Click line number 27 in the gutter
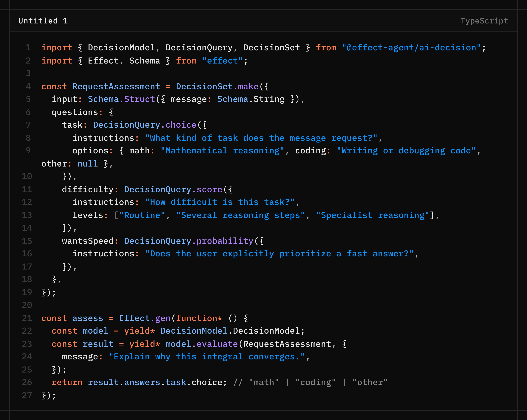527x420 pixels. pyautogui.click(x=27, y=395)
